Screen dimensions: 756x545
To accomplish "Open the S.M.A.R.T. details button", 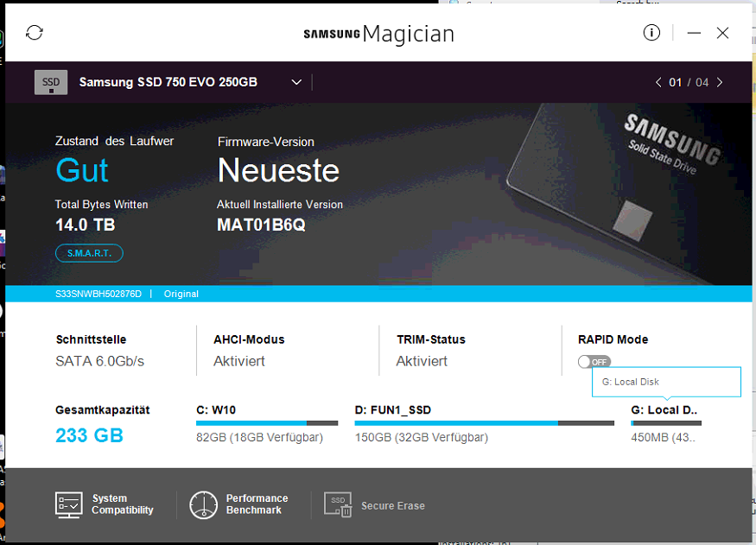I will (x=89, y=253).
